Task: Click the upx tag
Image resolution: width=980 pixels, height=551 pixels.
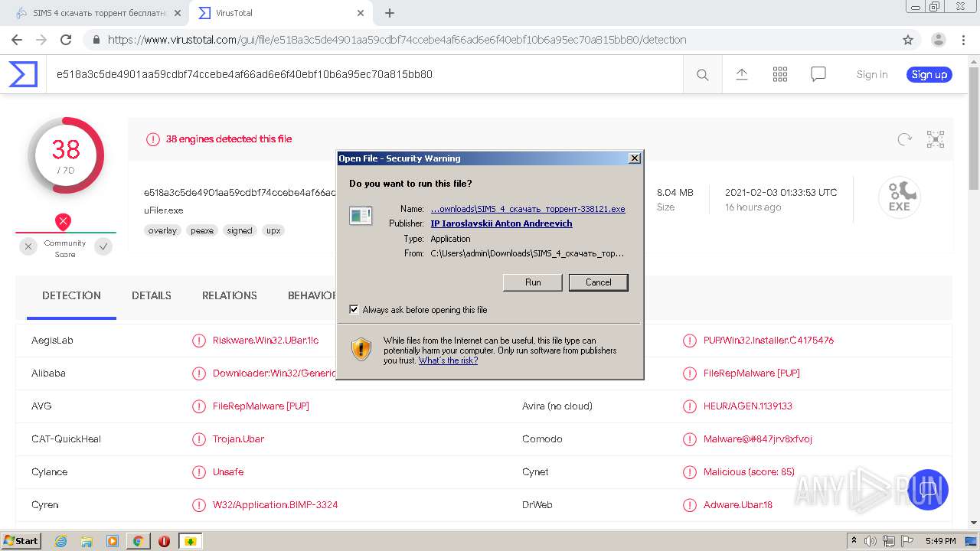Action: pos(273,230)
